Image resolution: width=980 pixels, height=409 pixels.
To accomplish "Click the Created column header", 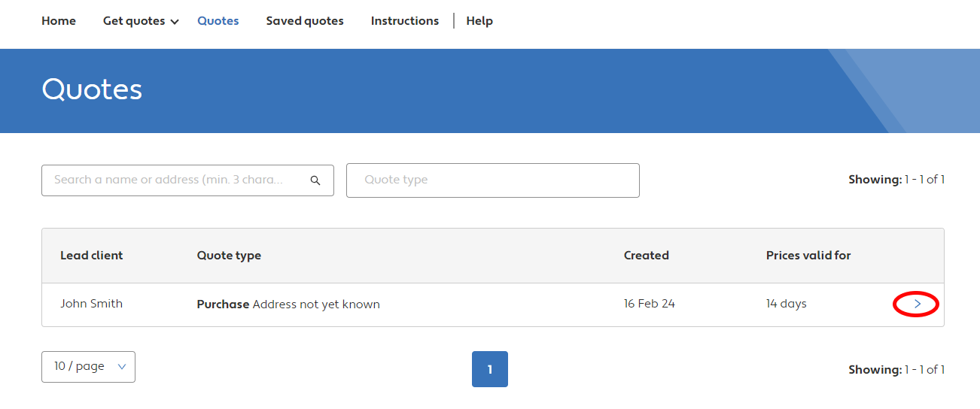I will [647, 256].
